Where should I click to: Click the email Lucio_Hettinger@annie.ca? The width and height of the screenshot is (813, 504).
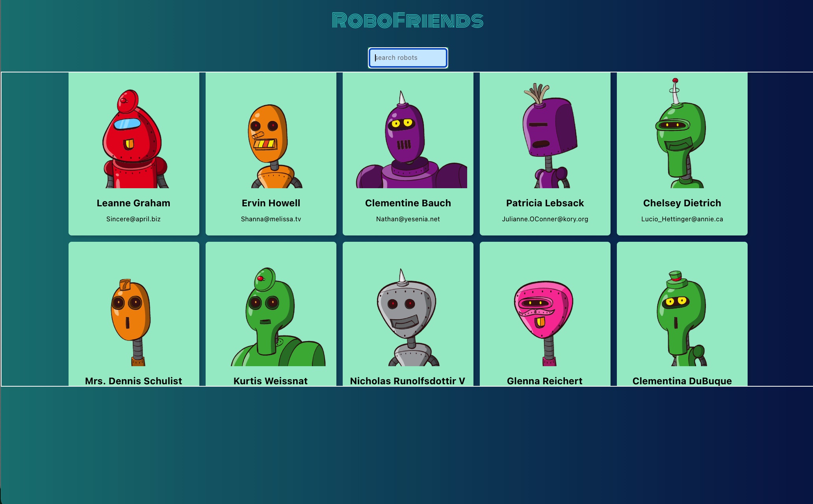[x=682, y=219]
